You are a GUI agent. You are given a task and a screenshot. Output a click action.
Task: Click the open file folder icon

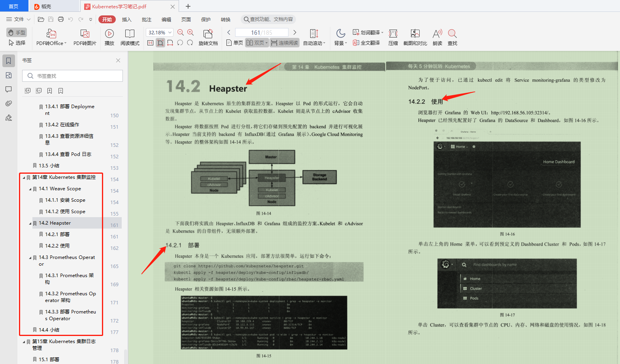tap(41, 19)
